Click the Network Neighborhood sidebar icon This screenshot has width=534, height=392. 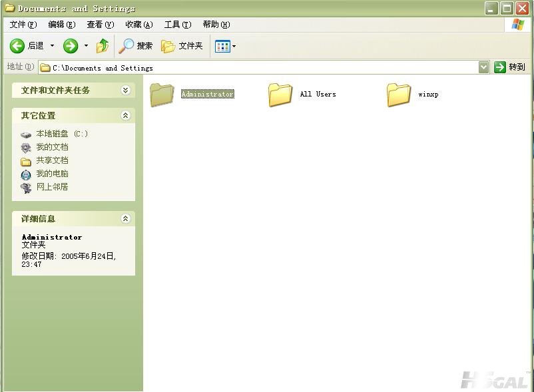[26, 188]
